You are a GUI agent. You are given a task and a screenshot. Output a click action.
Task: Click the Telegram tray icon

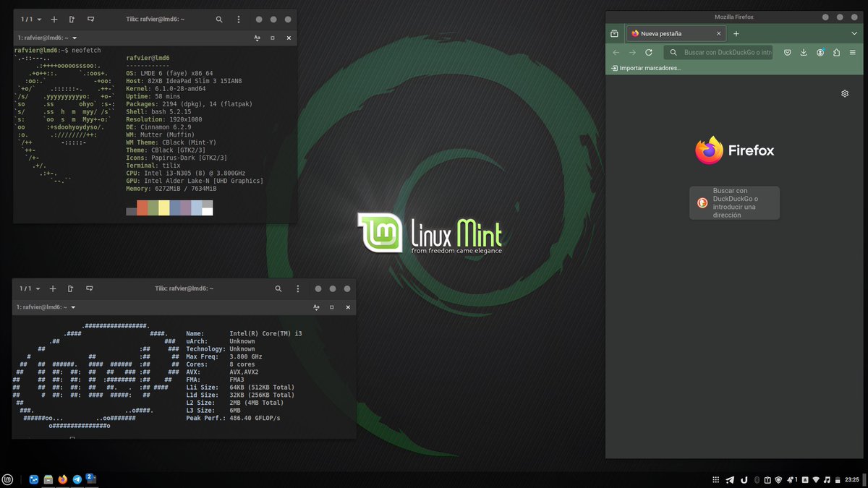pyautogui.click(x=730, y=480)
